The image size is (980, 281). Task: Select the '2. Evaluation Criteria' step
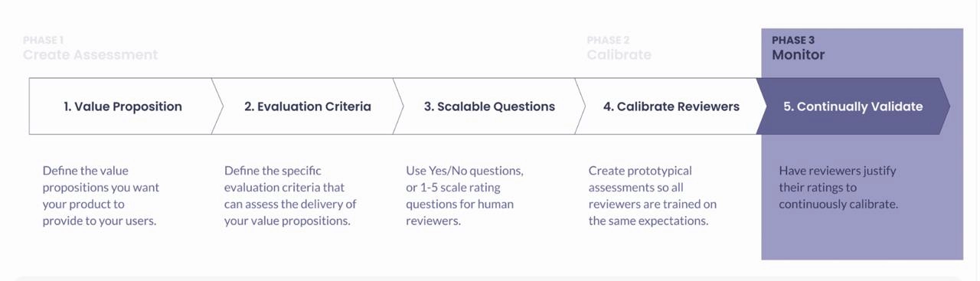(308, 106)
